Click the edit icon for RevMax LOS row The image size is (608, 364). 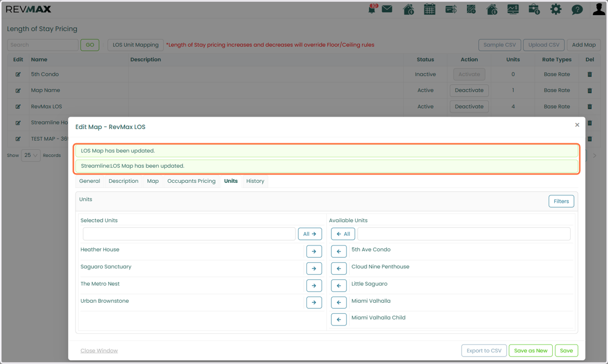point(18,107)
